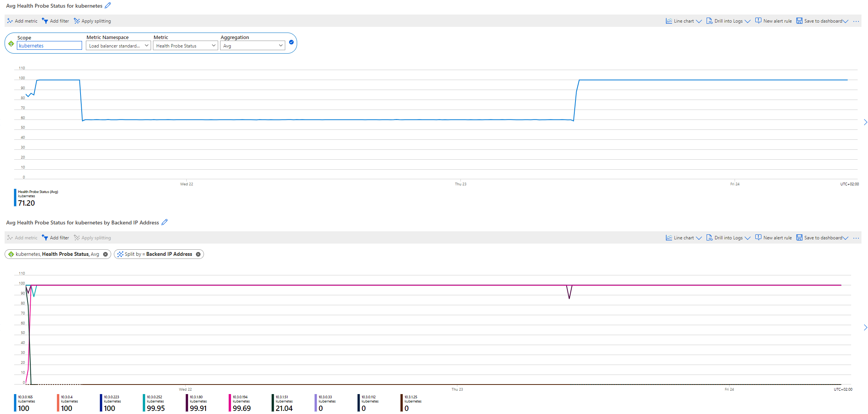Click the blue checkmark on the metric scope
The image size is (868, 414).
291,42
